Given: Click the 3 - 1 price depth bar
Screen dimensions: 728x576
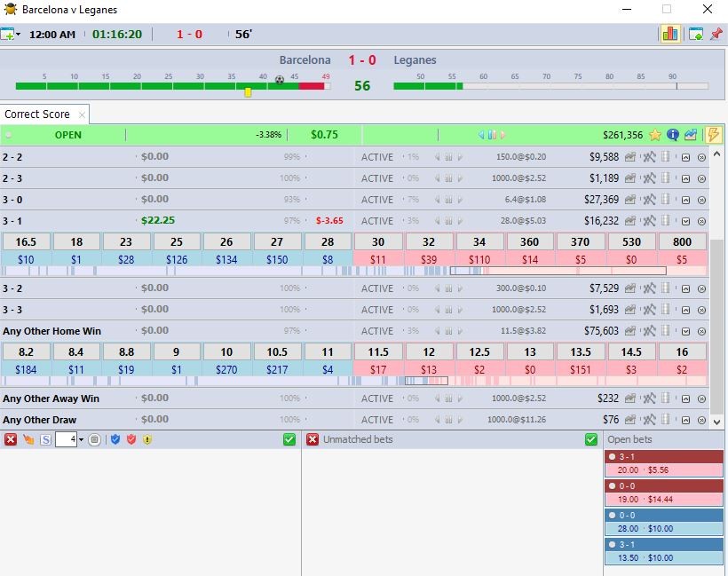Looking at the screenshot, I should (x=355, y=271).
